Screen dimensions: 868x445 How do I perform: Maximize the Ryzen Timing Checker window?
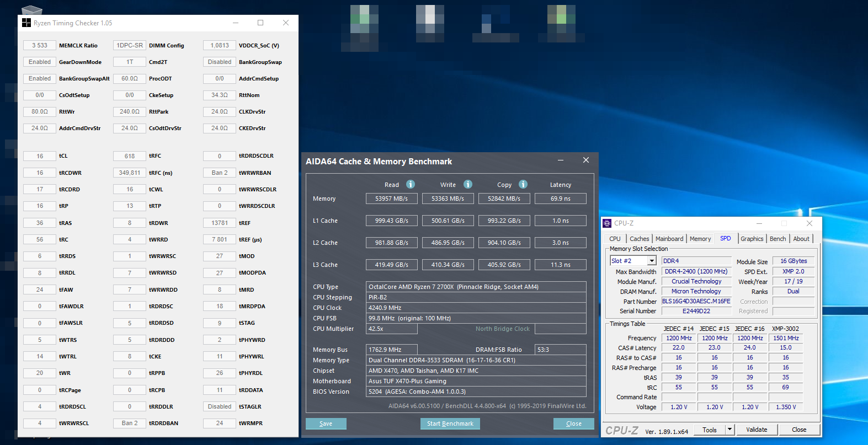pyautogui.click(x=260, y=23)
